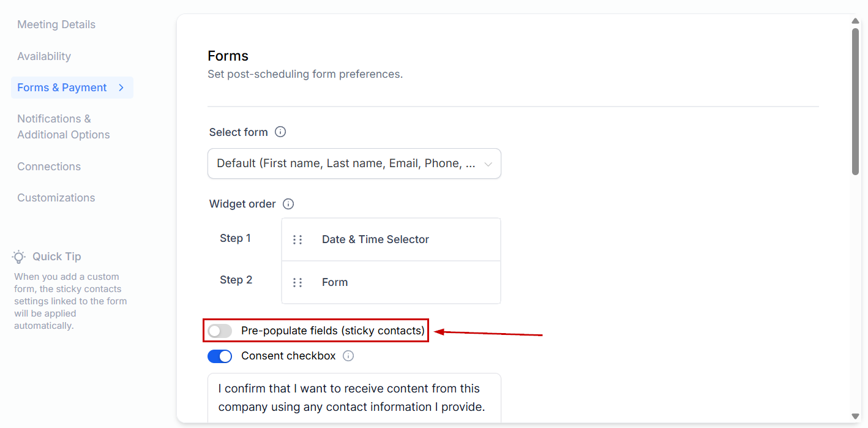
Task: Click the Consent checkbox info icon
Action: (348, 356)
